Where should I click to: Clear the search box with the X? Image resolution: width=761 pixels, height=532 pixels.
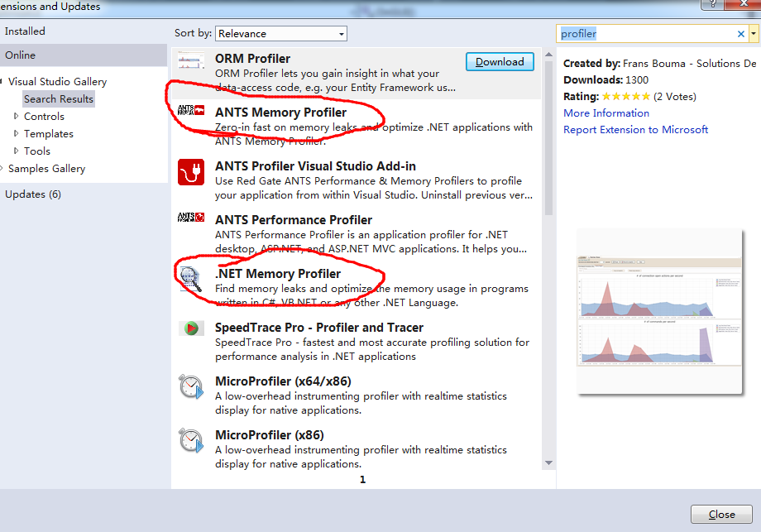740,34
